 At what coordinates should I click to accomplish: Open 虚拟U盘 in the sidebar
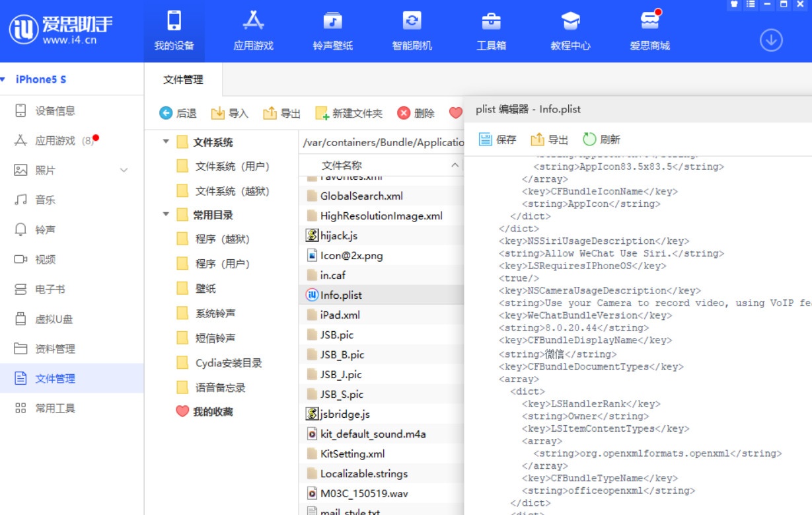72,319
